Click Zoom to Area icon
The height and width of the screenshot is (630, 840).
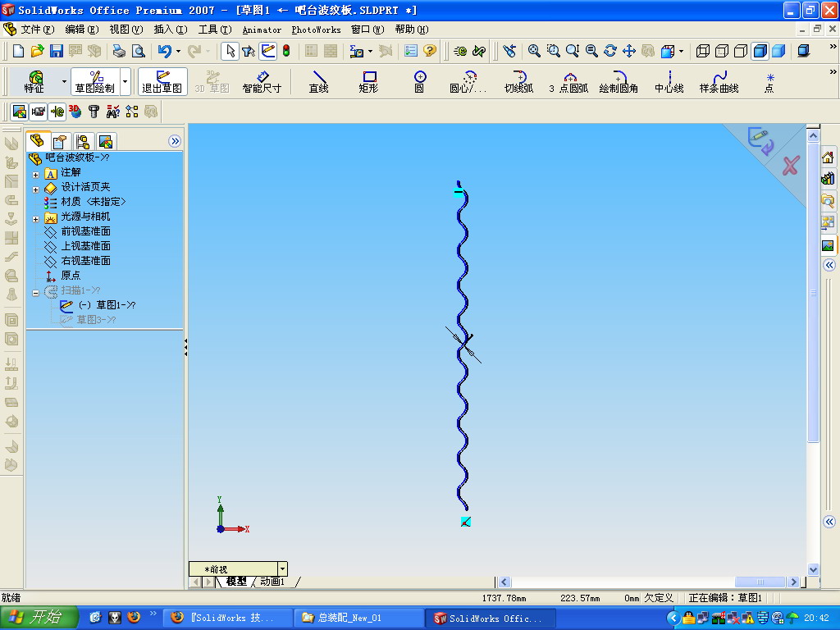coord(554,51)
